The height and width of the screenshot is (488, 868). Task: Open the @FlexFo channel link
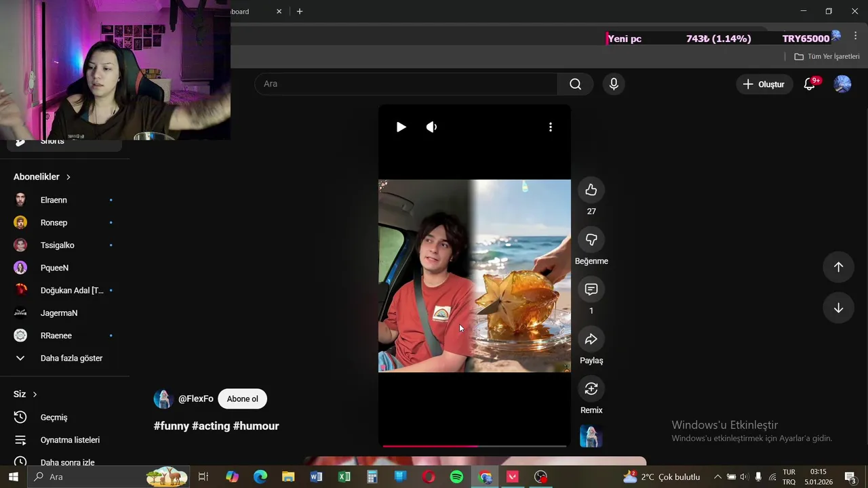(x=196, y=399)
